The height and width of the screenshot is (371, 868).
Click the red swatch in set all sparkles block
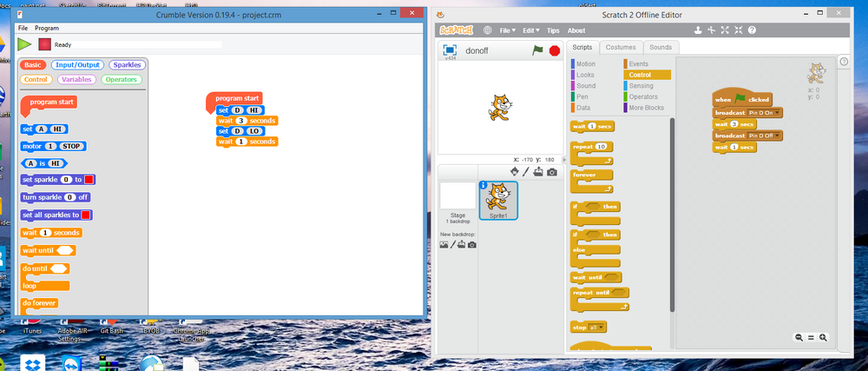(x=86, y=215)
